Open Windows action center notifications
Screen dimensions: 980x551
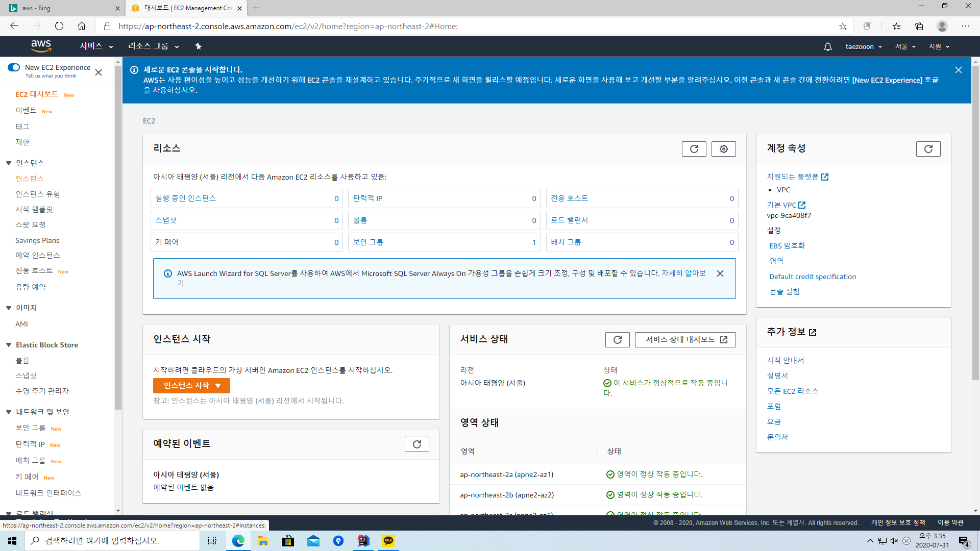(x=964, y=541)
